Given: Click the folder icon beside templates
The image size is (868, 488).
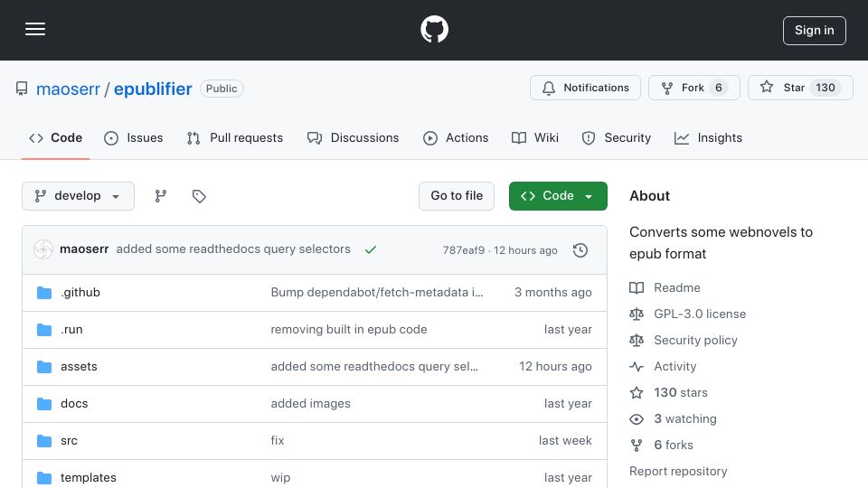Looking at the screenshot, I should [44, 477].
